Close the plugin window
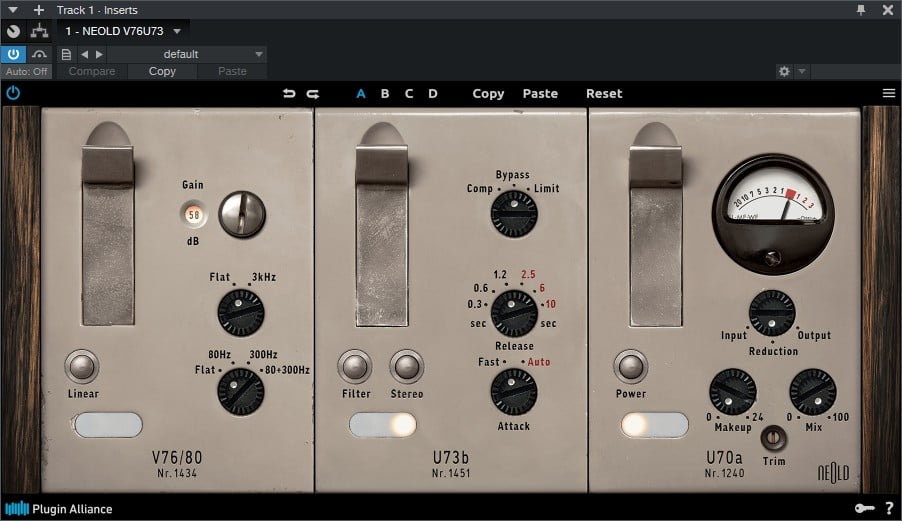 tap(888, 10)
